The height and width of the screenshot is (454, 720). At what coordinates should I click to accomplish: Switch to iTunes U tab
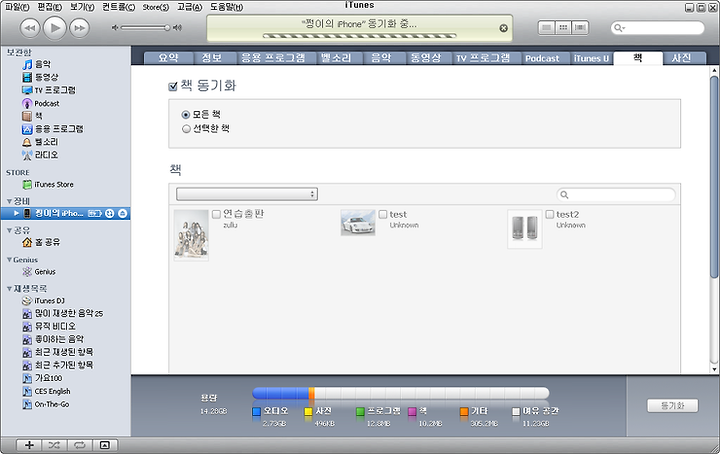[591, 58]
